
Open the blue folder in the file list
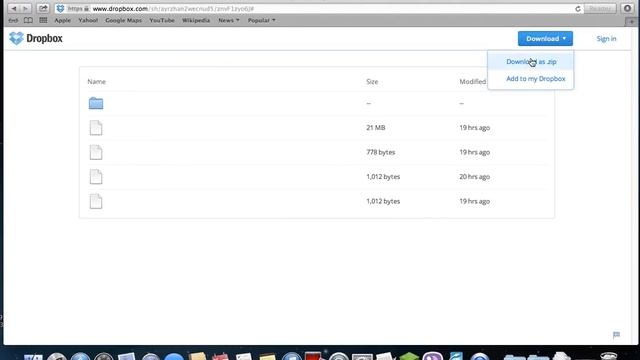point(96,103)
